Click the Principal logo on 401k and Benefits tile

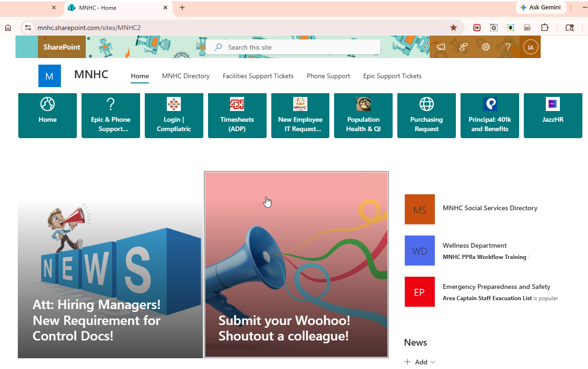490,104
